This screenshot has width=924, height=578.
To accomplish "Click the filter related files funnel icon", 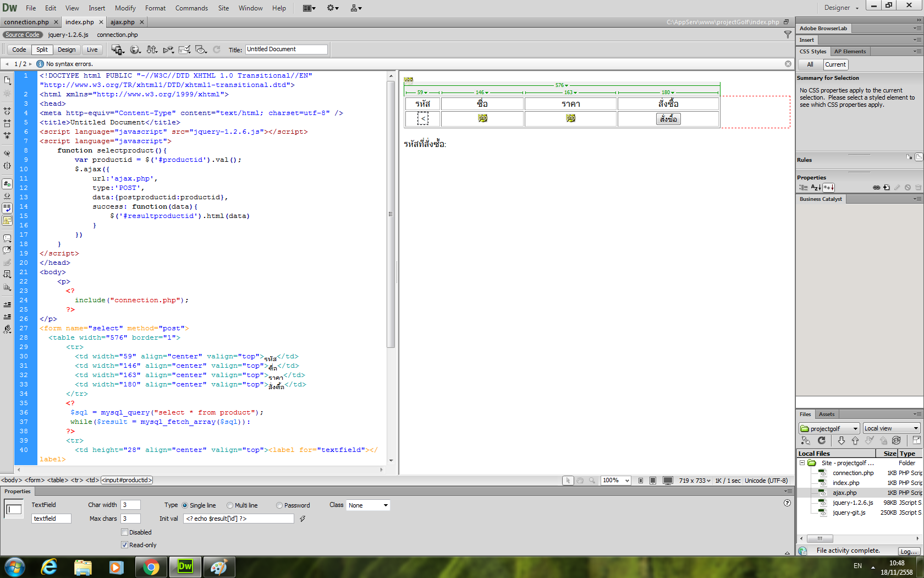I will (788, 35).
